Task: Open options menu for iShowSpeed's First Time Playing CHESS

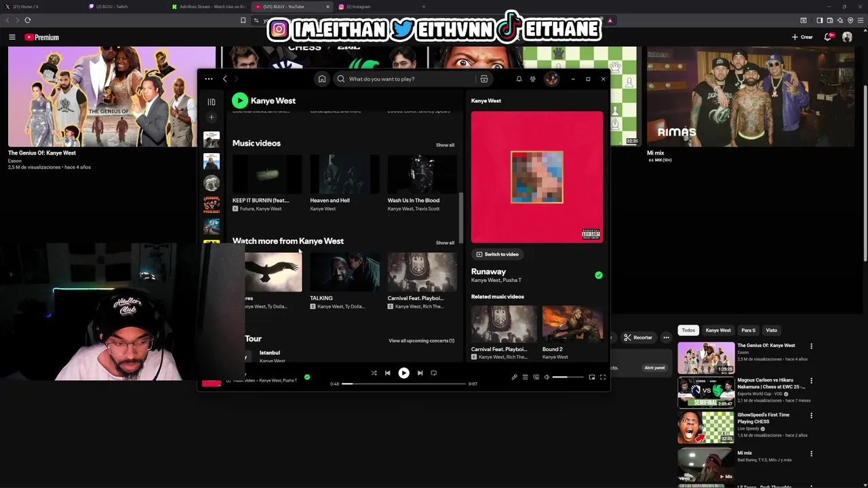Action: (x=811, y=415)
